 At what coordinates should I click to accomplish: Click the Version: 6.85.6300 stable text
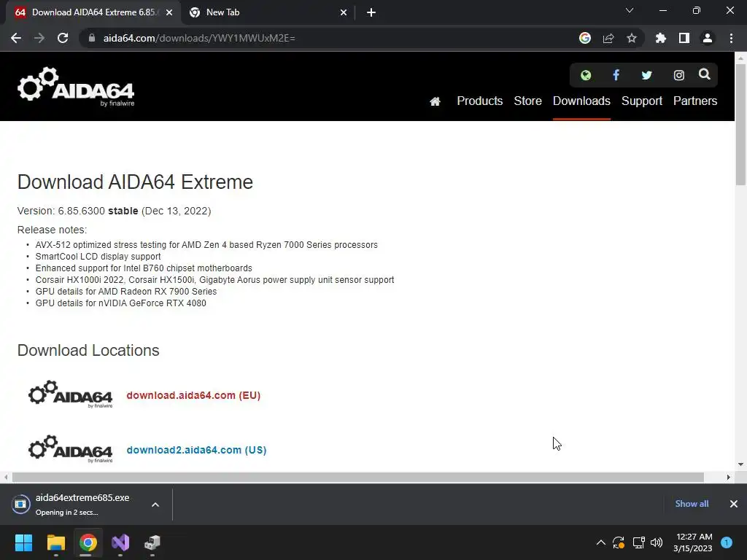click(77, 211)
